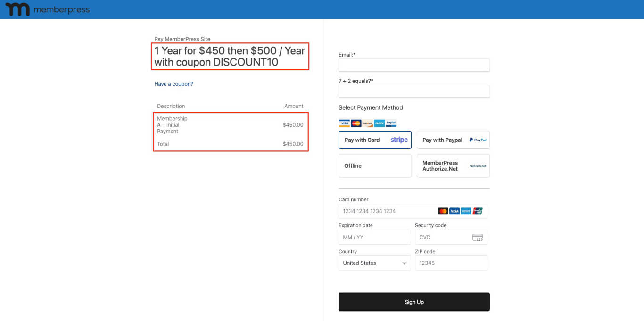Click the small PayPal icon beside Amex
This screenshot has height=321, width=644.
pos(391,123)
